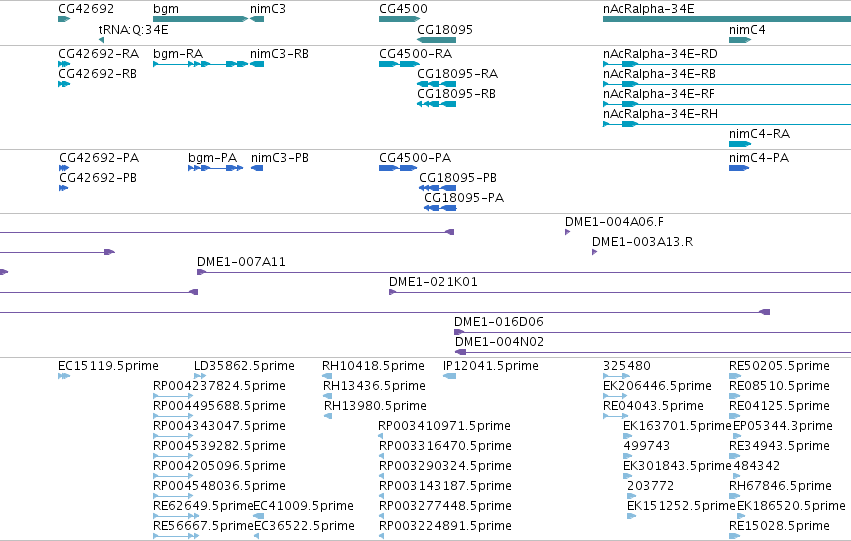
Task: Select the bgm-PA protein feature
Action: click(x=215, y=168)
